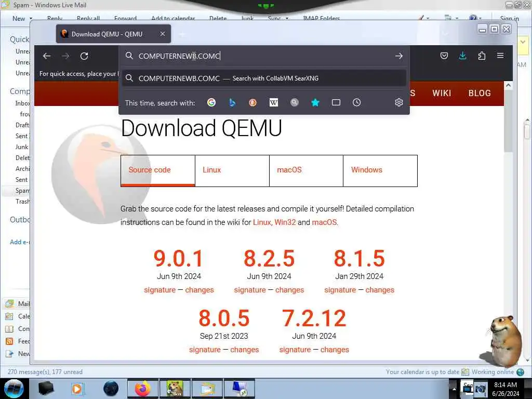The height and width of the screenshot is (399, 532).
Task: Download QEMU version 7.2.12
Action: tap(314, 318)
